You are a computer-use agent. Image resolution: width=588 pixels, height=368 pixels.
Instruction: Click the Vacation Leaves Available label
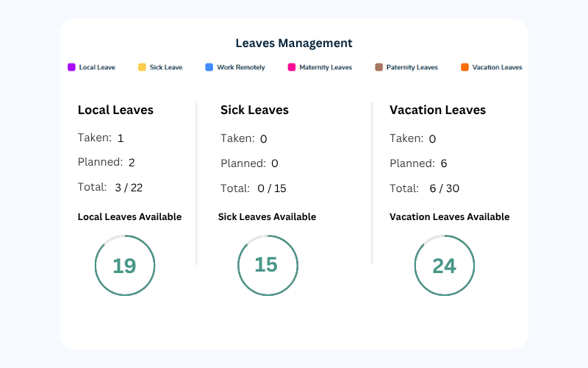tap(450, 216)
